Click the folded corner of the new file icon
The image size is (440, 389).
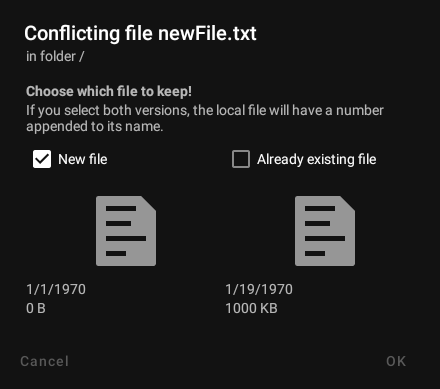click(x=148, y=204)
